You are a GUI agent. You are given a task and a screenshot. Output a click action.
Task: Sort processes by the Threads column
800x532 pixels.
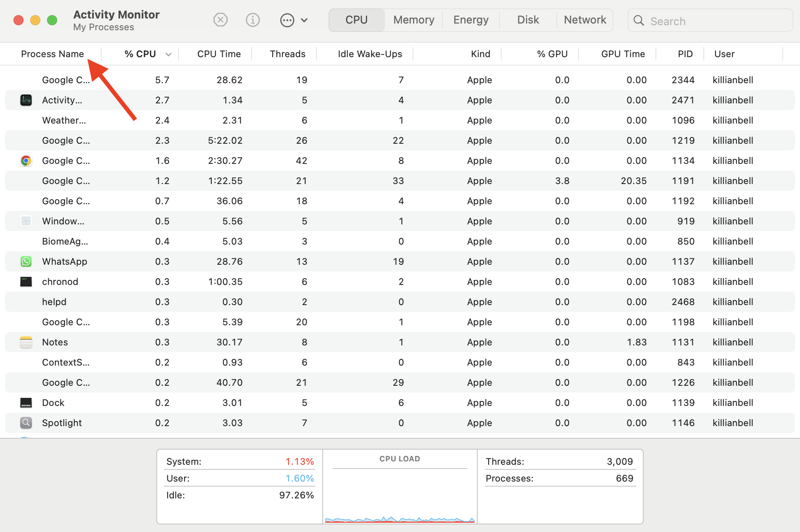click(x=287, y=54)
